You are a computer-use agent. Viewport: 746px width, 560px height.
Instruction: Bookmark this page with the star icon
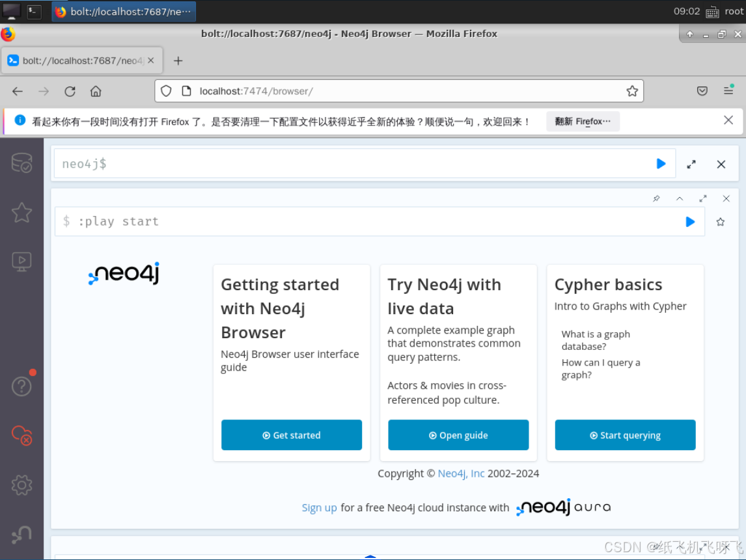[x=632, y=91]
